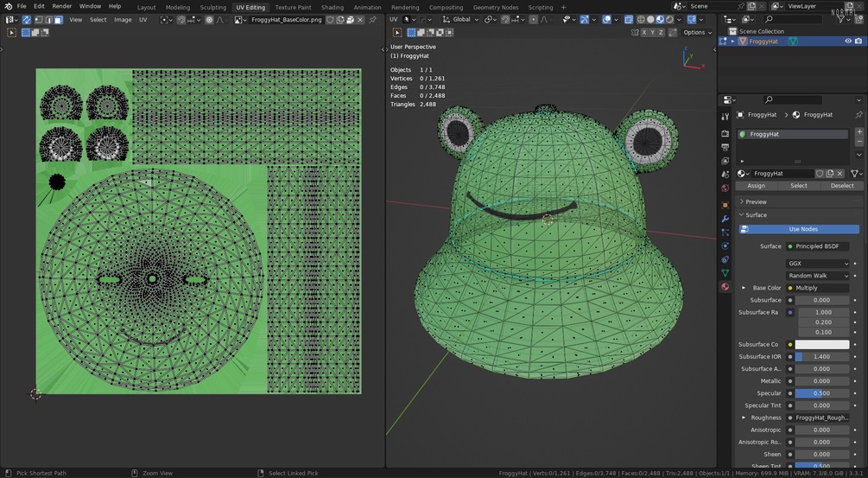868x478 pixels.
Task: Click the Subsurface Color white swatch
Action: click(822, 345)
